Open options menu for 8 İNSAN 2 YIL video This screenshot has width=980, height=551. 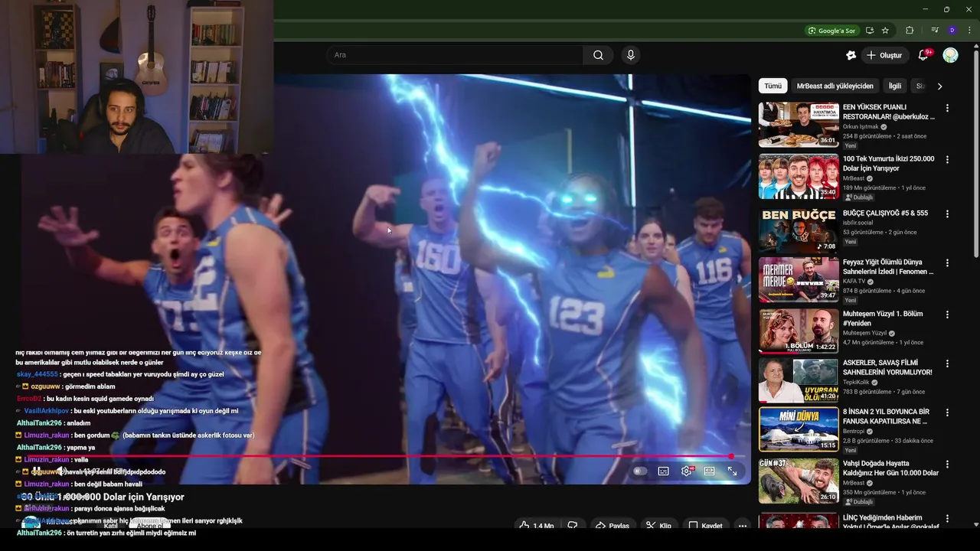pyautogui.click(x=947, y=412)
